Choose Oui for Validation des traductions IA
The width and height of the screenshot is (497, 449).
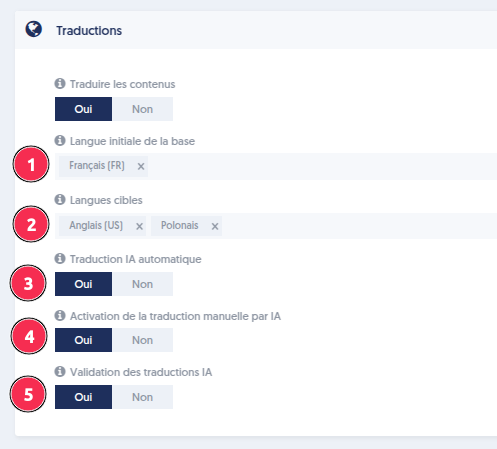(83, 397)
